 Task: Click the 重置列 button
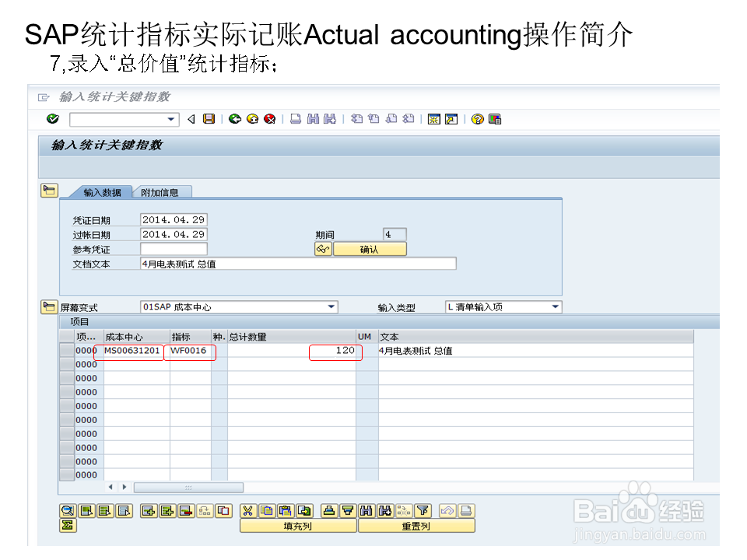416,526
